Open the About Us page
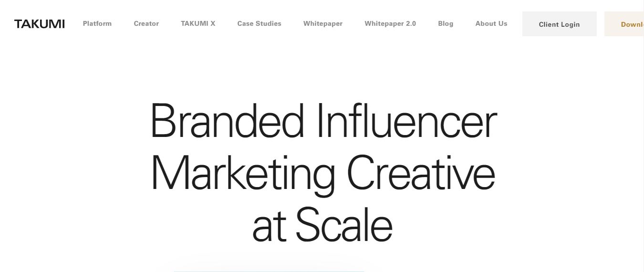Viewport: 644px width, 272px height. [x=491, y=23]
